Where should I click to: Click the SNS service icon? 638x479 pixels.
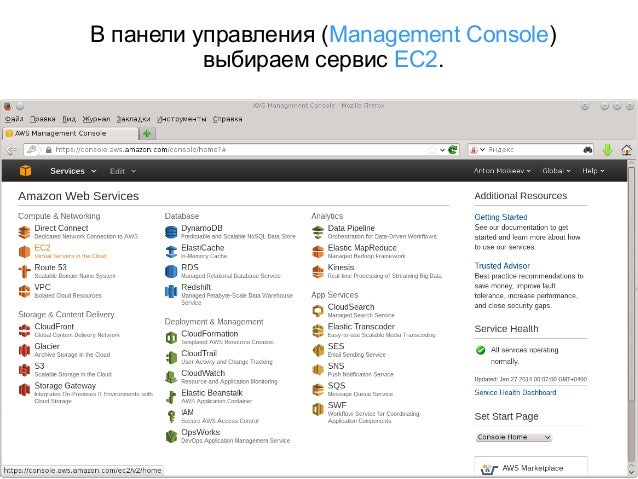(x=318, y=370)
